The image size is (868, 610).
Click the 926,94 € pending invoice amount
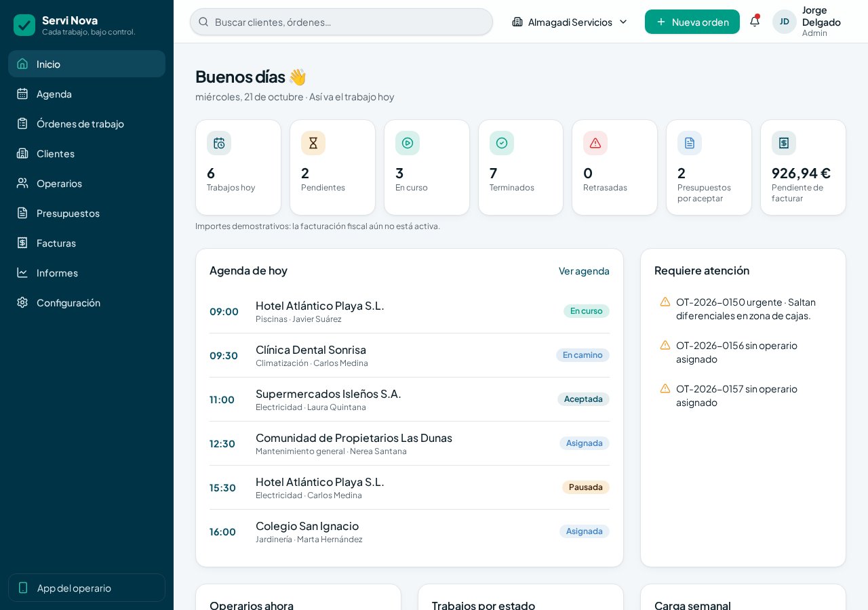pos(801,173)
